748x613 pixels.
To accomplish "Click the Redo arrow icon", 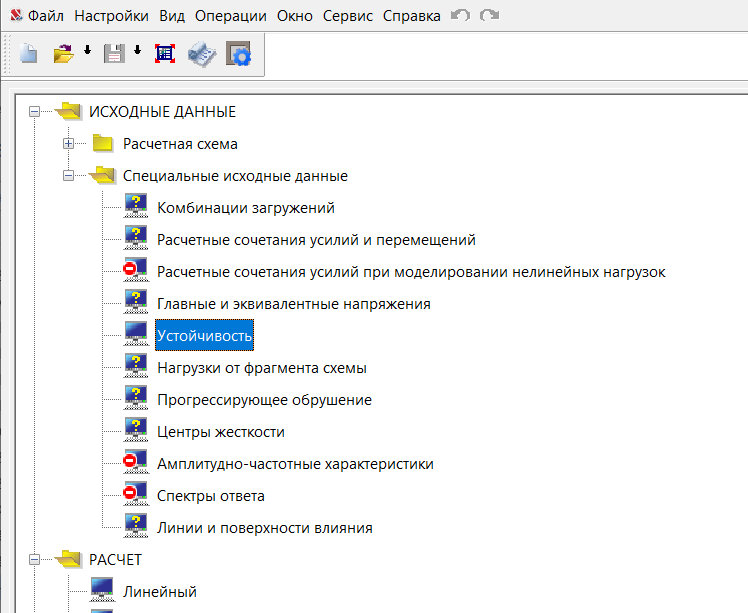I will coord(489,15).
